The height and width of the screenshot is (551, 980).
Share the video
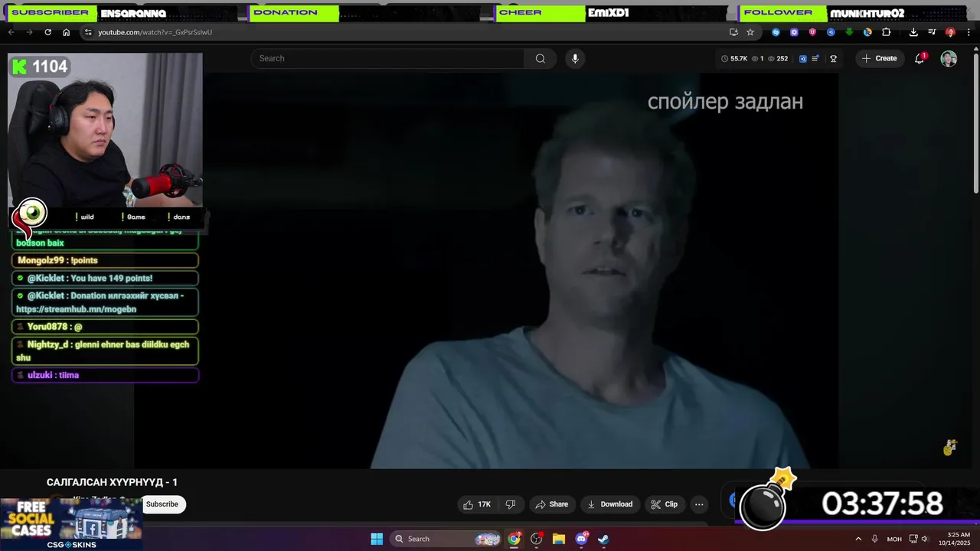point(552,504)
